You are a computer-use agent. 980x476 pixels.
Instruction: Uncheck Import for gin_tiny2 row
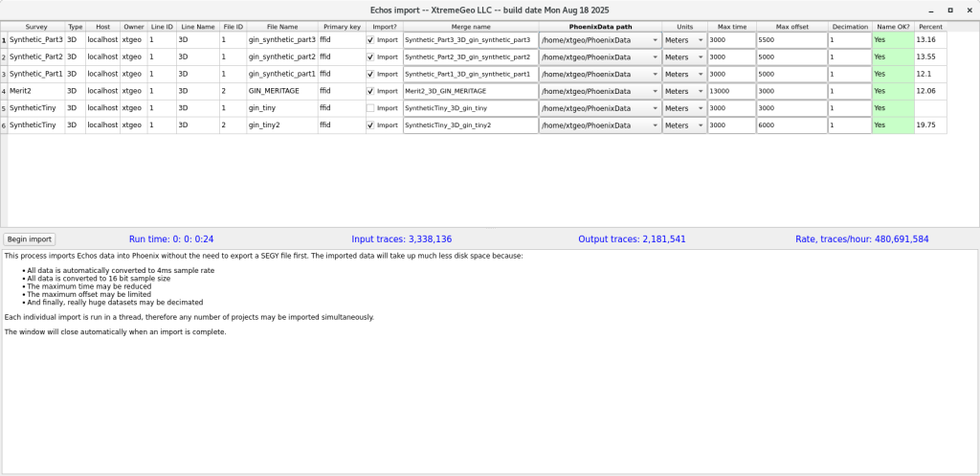pyautogui.click(x=370, y=125)
